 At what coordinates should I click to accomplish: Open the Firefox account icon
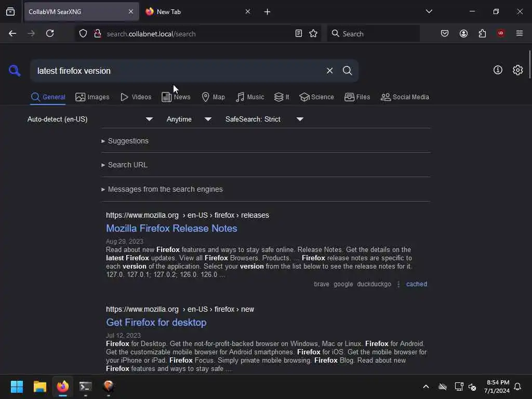pos(463,34)
